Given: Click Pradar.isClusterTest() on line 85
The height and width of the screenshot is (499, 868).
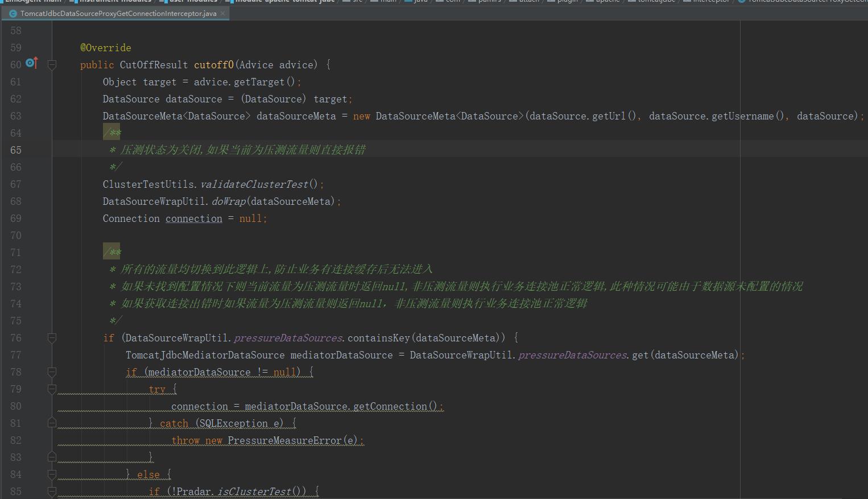Looking at the screenshot, I should 241,492.
